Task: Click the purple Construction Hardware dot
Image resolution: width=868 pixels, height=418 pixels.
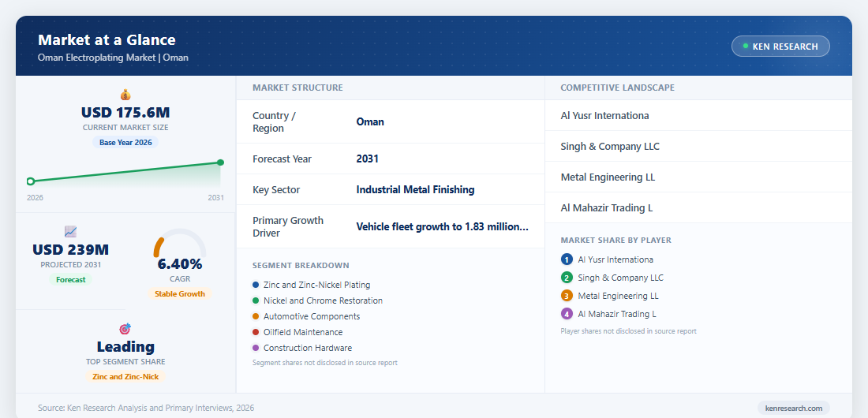Action: pyautogui.click(x=255, y=349)
